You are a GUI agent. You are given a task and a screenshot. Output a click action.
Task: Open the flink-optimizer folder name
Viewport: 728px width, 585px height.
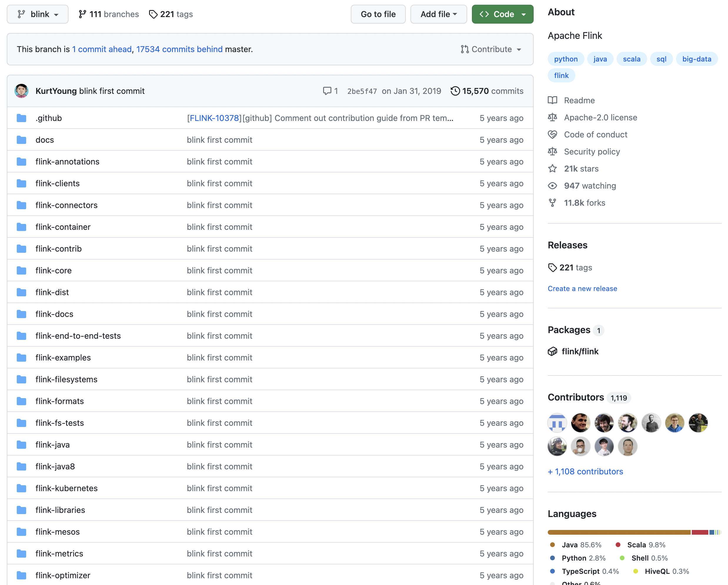[x=63, y=575]
